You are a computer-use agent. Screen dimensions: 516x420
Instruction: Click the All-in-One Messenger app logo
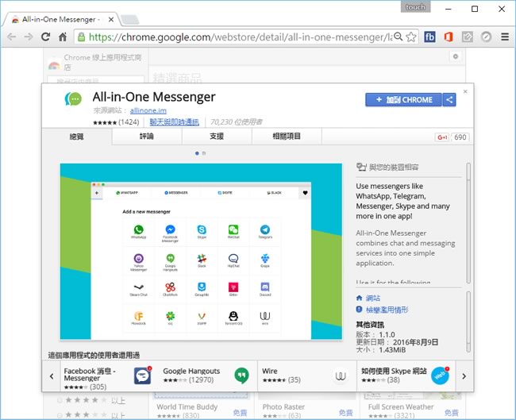tap(73, 98)
